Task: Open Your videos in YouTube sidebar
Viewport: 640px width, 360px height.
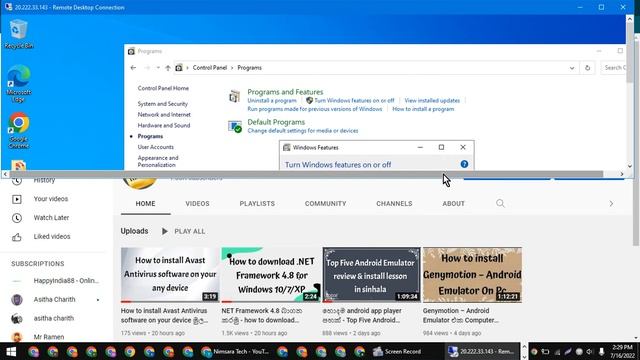Action: click(x=51, y=199)
